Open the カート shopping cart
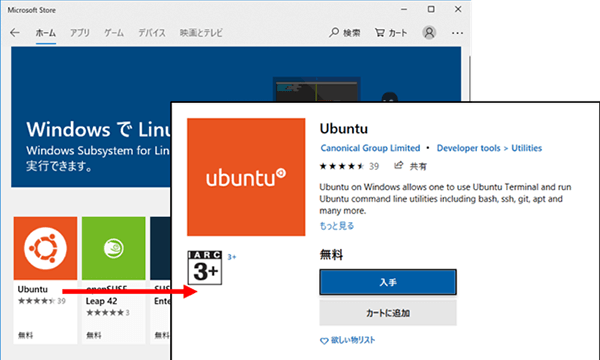 (x=391, y=33)
